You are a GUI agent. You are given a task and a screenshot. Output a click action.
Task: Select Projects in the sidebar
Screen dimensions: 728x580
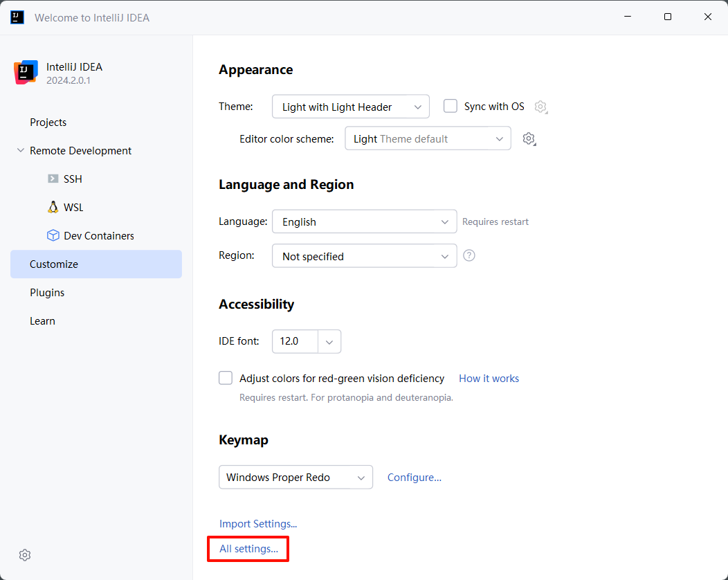click(x=48, y=122)
